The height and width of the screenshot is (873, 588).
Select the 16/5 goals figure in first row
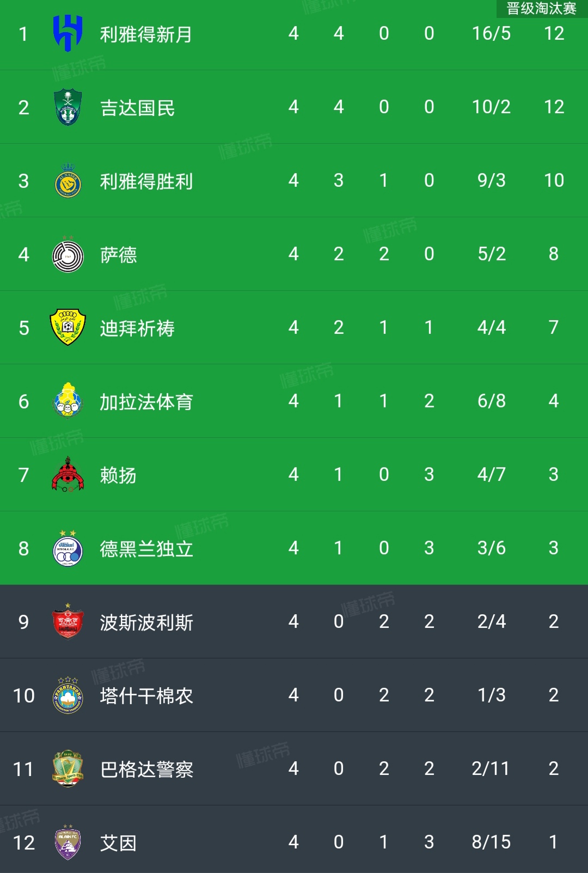[491, 34]
